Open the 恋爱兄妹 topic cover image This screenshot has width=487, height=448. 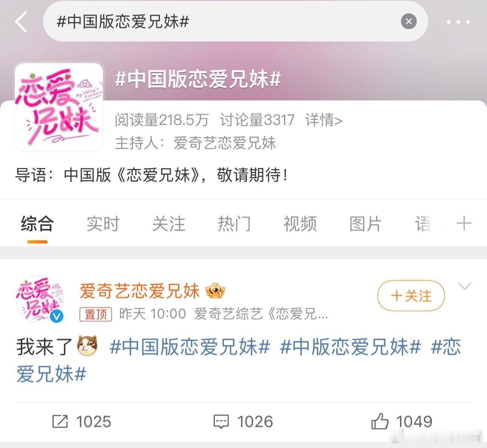[x=59, y=107]
